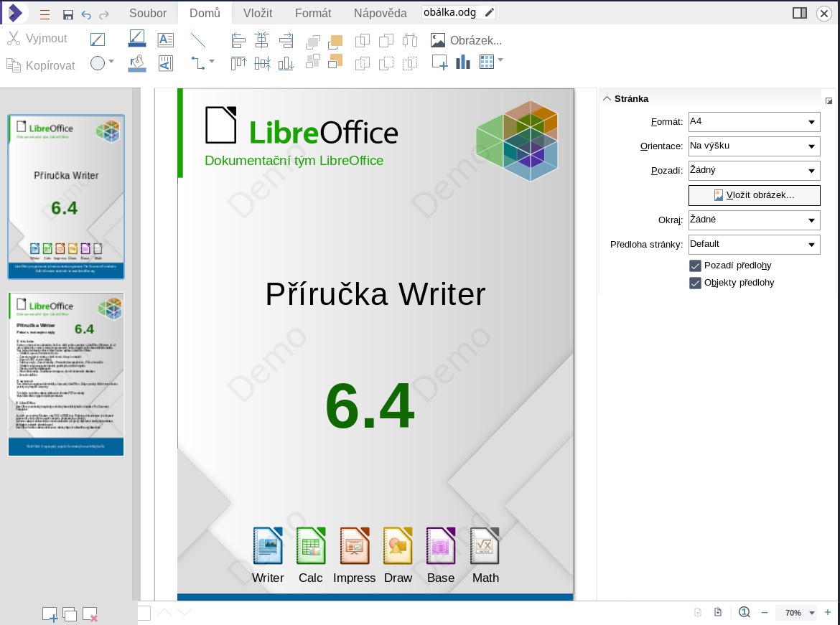Center selected objects horizontally
The image size is (840, 625).
pos(262,39)
